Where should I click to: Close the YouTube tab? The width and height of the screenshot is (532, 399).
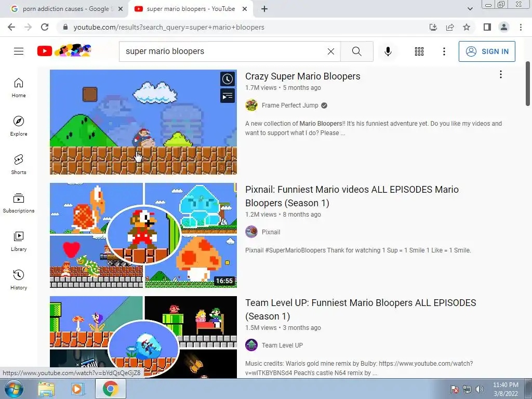pyautogui.click(x=245, y=9)
